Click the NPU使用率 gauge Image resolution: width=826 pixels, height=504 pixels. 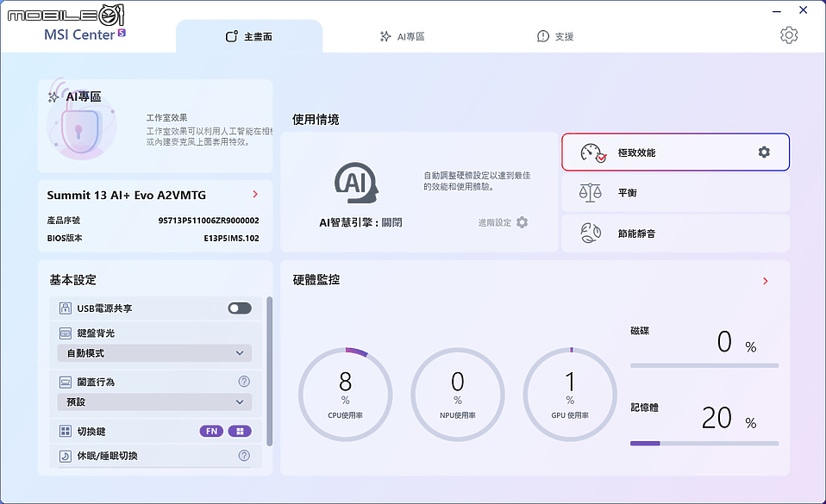click(458, 395)
